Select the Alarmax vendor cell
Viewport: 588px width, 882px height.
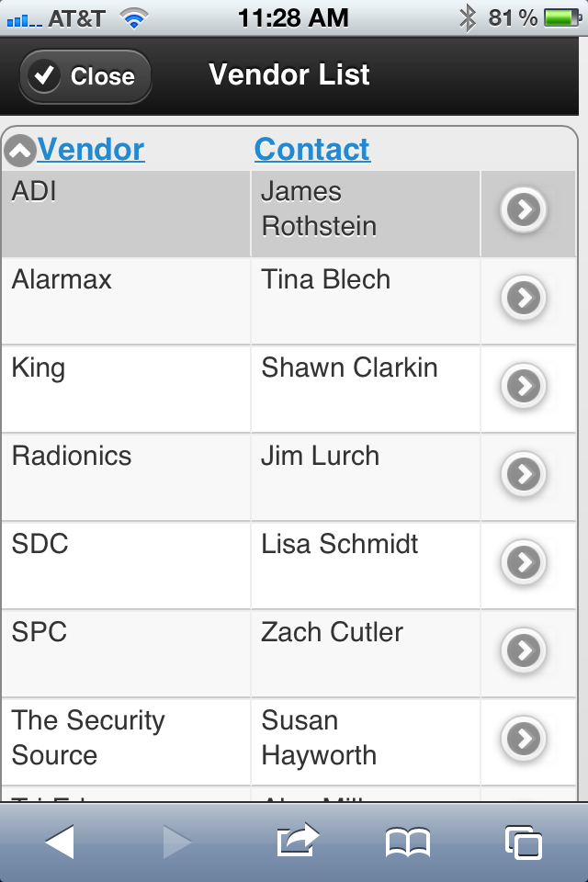point(126,301)
